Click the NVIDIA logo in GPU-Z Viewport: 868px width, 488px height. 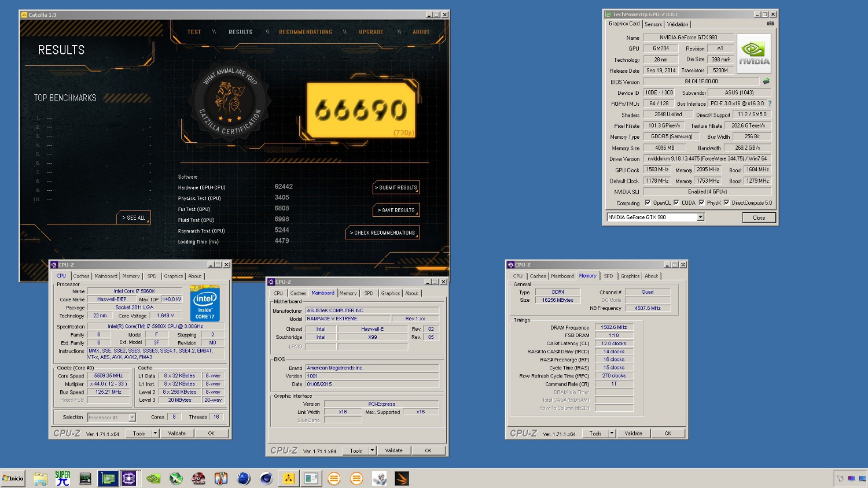click(754, 53)
